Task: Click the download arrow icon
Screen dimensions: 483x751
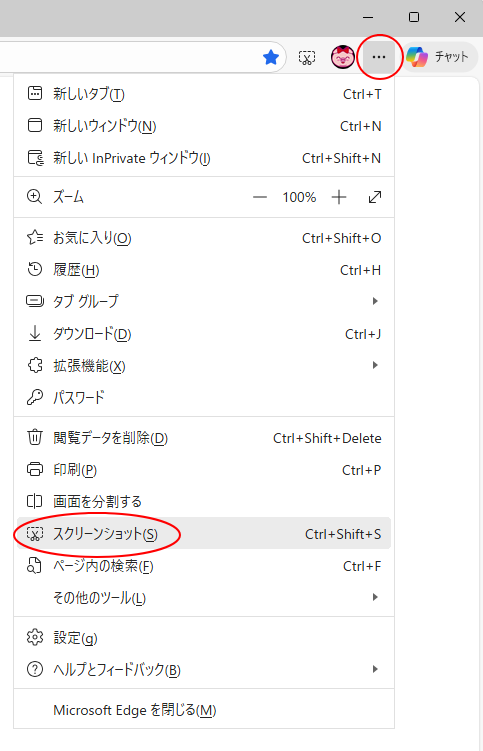Action: [35, 334]
